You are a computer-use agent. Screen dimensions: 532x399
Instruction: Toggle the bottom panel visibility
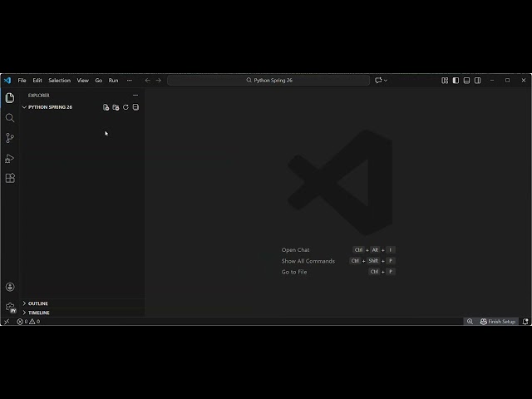coord(466,81)
